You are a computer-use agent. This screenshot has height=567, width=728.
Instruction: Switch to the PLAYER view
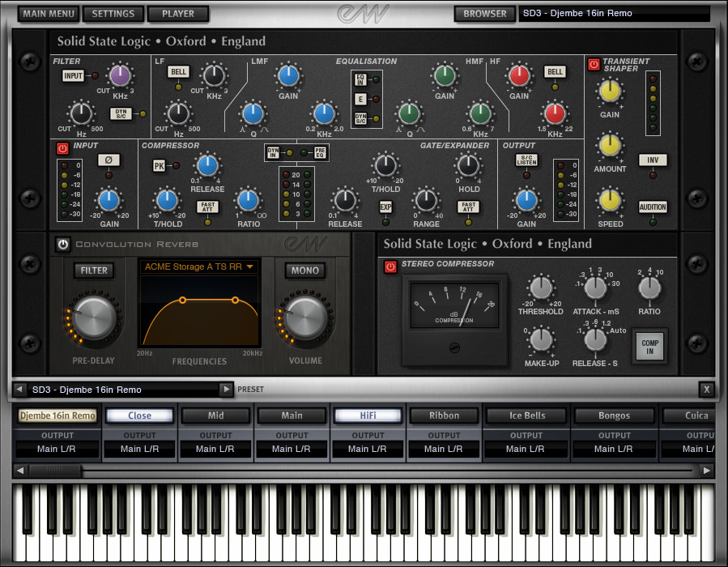(x=178, y=14)
